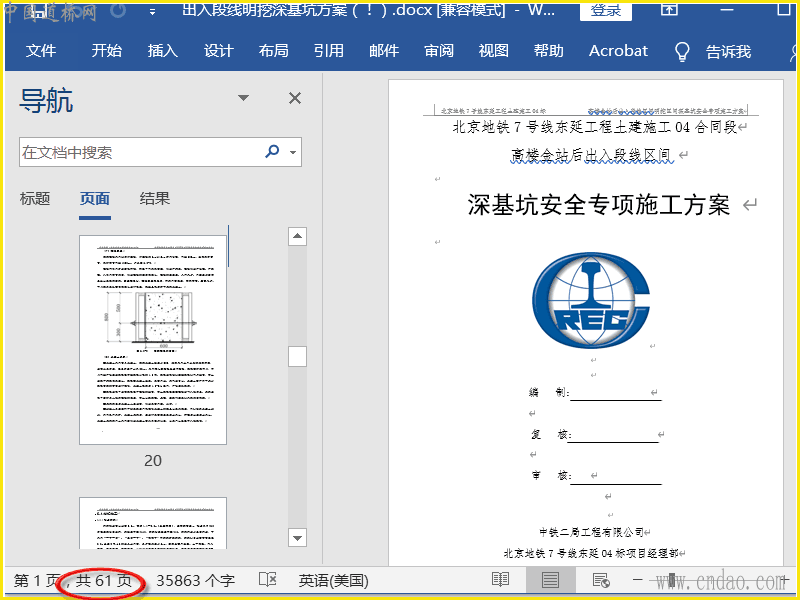
Task: Switch to the 结果 navigation tab
Action: [x=154, y=198]
